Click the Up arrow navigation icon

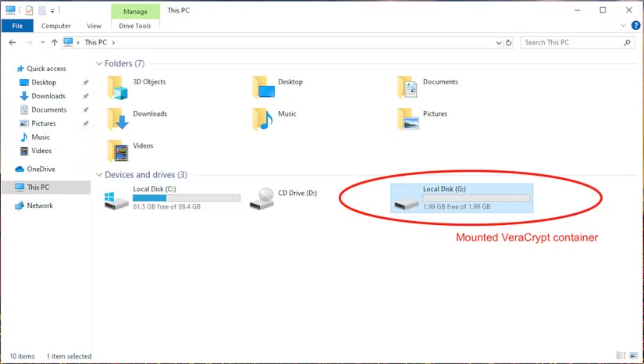[54, 43]
